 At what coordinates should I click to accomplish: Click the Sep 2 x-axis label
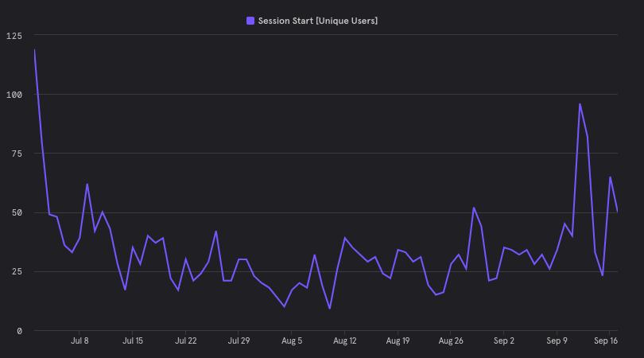[504, 340]
